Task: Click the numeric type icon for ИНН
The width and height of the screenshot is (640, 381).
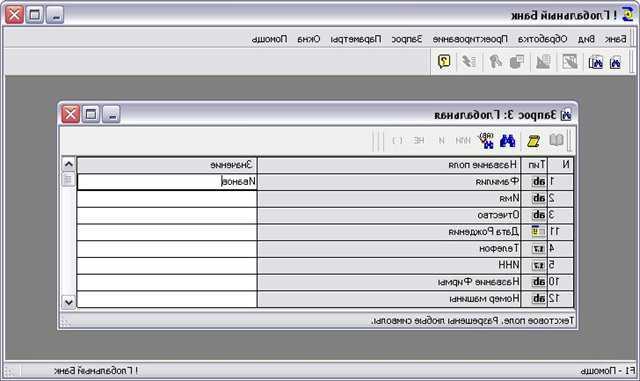Action: [539, 265]
